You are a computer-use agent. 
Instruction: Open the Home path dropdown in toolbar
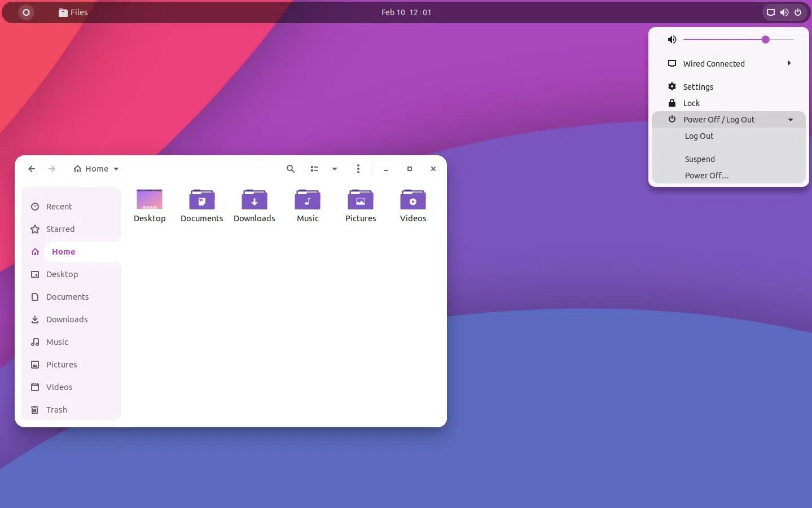(x=96, y=169)
